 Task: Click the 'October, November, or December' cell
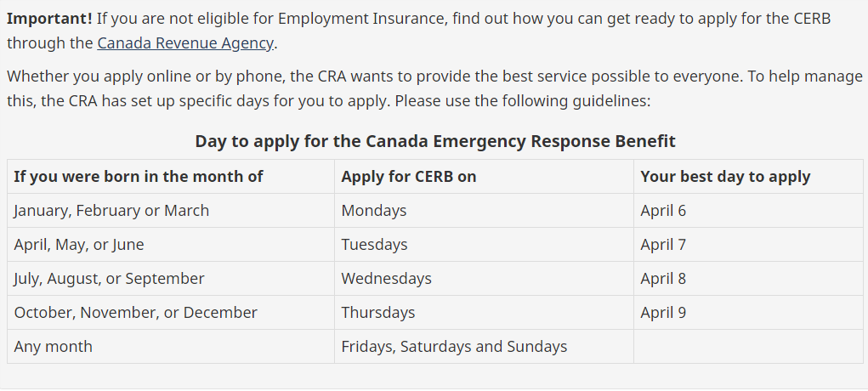click(171, 312)
